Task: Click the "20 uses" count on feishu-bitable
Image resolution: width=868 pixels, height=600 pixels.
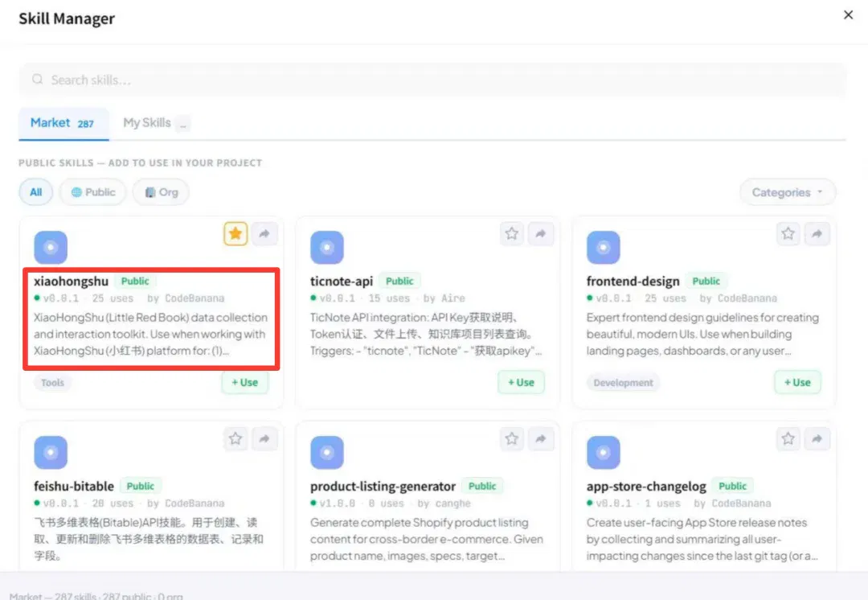Action: coord(113,503)
